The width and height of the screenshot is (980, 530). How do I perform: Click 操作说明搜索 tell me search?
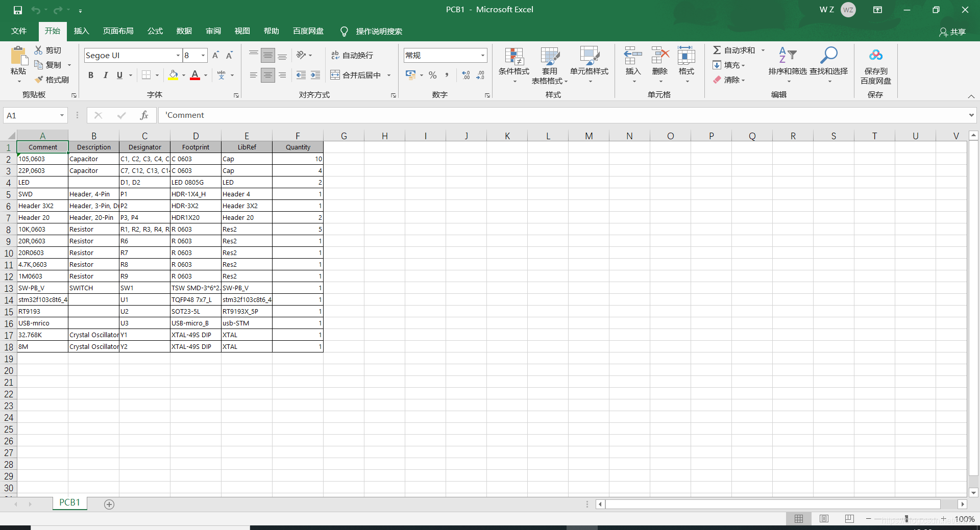point(372,31)
